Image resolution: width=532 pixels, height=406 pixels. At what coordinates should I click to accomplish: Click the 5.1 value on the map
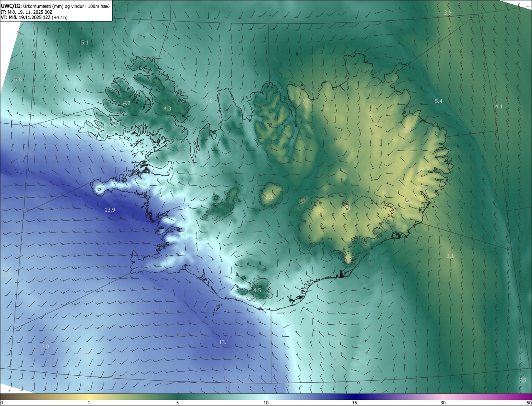pos(85,42)
